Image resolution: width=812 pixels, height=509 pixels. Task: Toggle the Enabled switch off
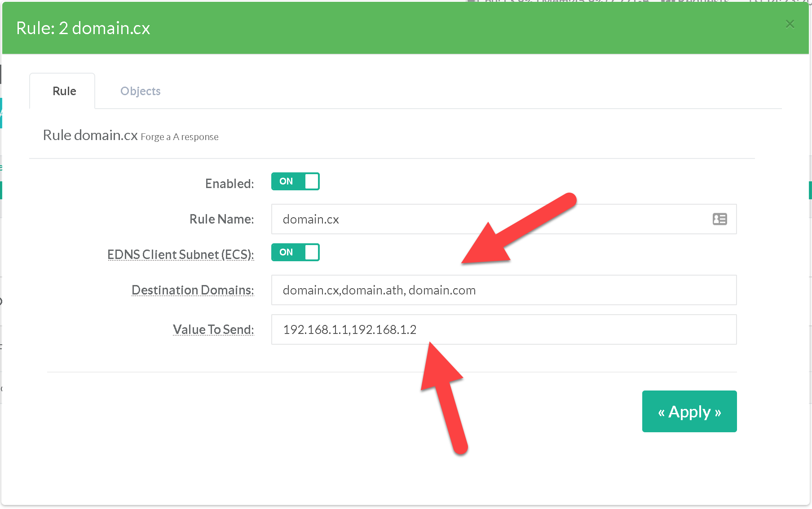[x=295, y=181]
